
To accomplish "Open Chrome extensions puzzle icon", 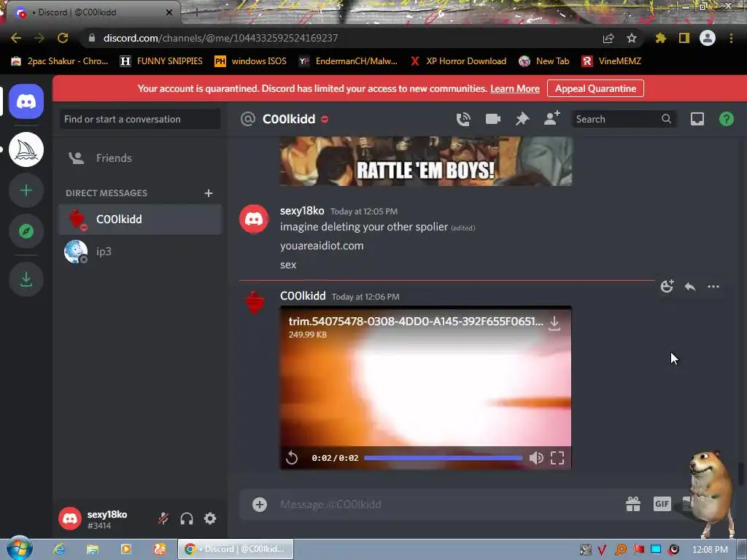I will point(660,38).
